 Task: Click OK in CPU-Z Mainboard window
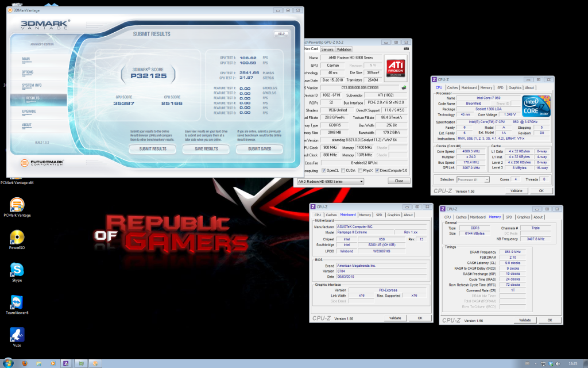point(420,318)
